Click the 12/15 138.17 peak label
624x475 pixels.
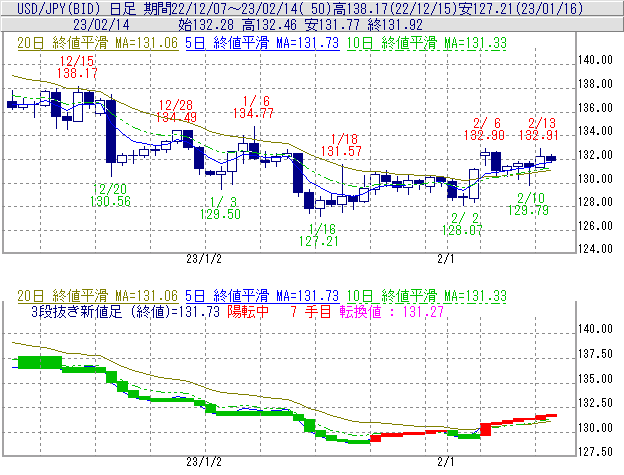coord(77,67)
